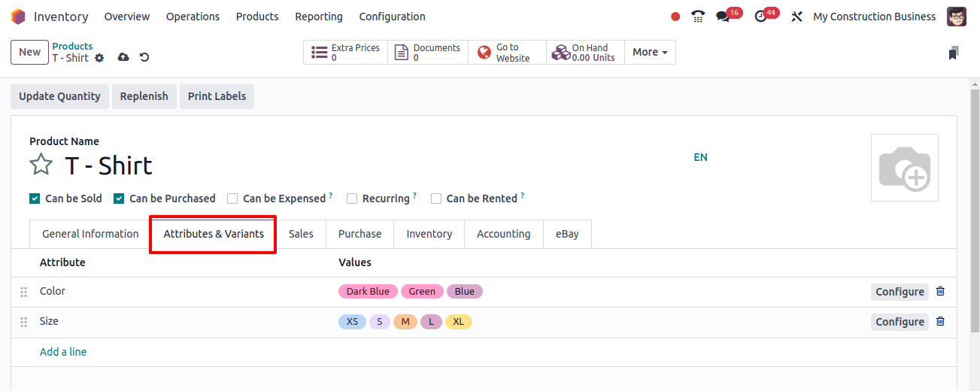Click the XS size tag

[x=352, y=322]
